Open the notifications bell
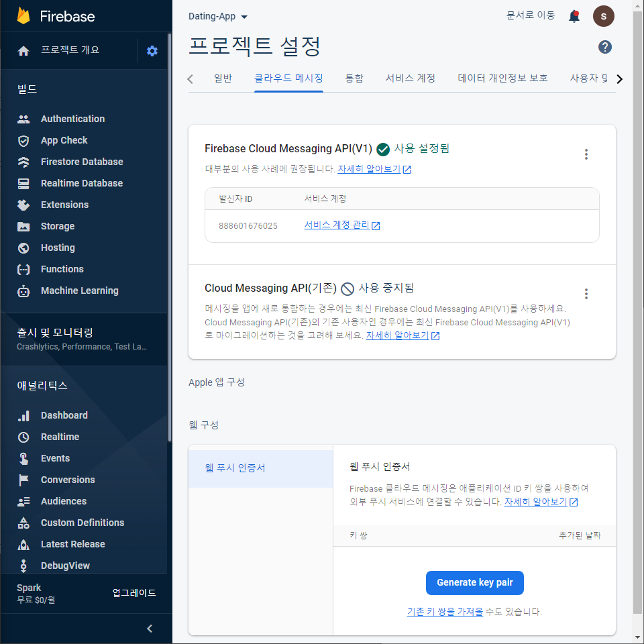644x644 pixels. pyautogui.click(x=574, y=16)
